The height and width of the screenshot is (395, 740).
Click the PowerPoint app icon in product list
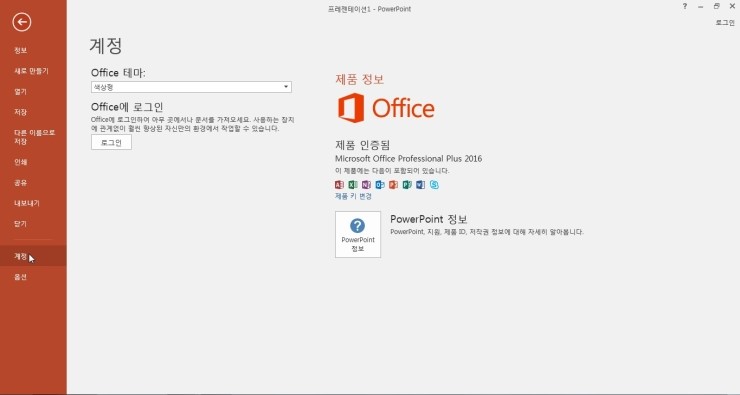click(x=393, y=185)
